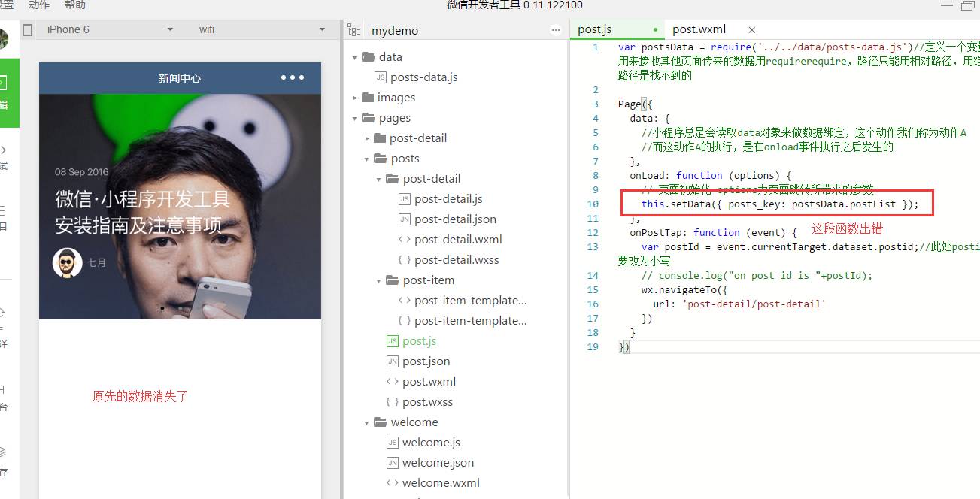Screen dimensions: 980x499
Task: Click the device rotate icon beside iPhone 6
Action: coord(28,29)
